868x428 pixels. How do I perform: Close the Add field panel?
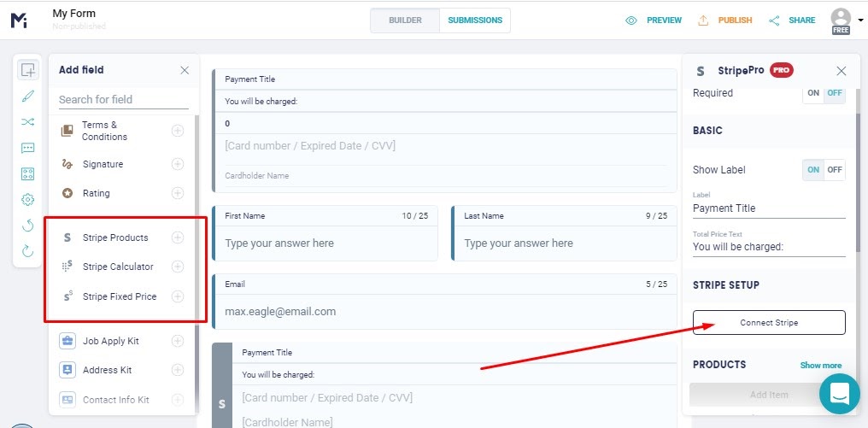[185, 70]
